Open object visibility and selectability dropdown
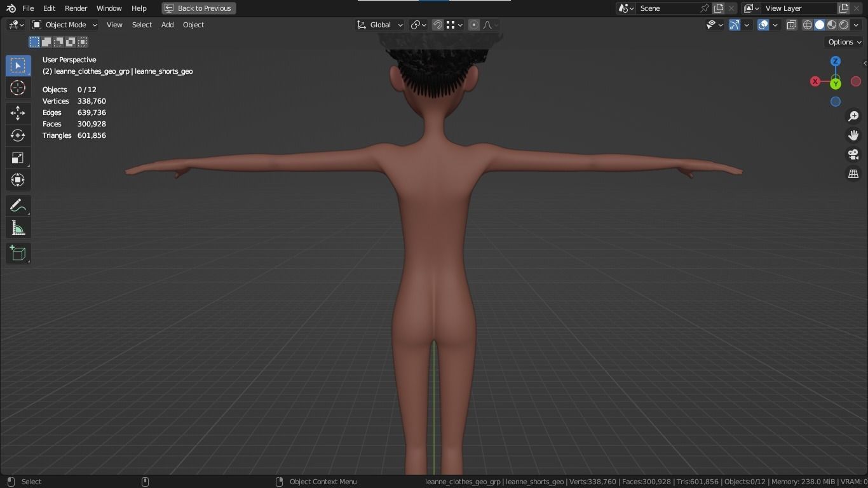 pyautogui.click(x=715, y=25)
